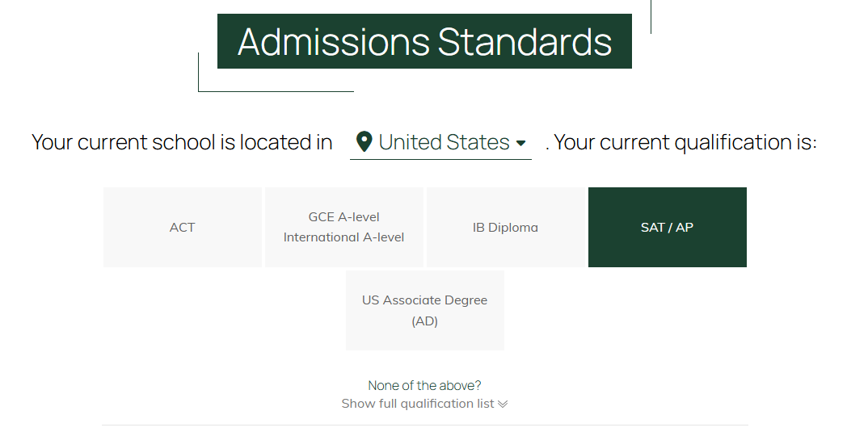The height and width of the screenshot is (436, 868).
Task: Select the ACT qualification tile
Action: (x=183, y=227)
